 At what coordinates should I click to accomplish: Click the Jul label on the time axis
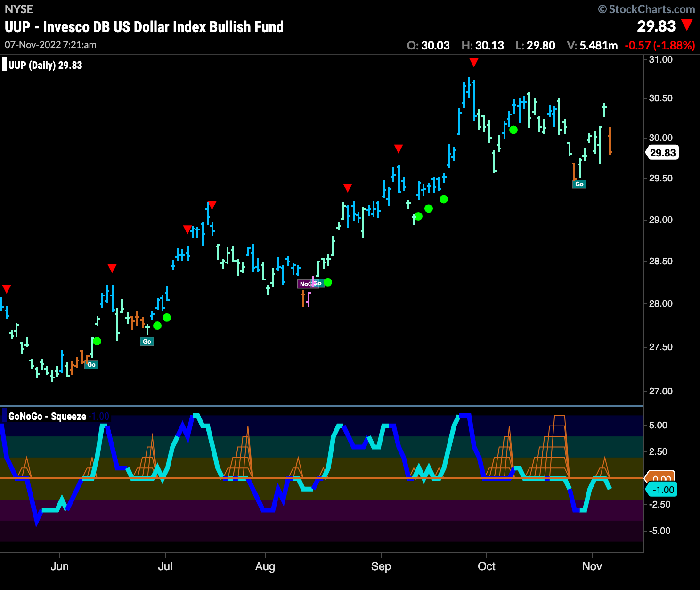pyautogui.click(x=165, y=566)
